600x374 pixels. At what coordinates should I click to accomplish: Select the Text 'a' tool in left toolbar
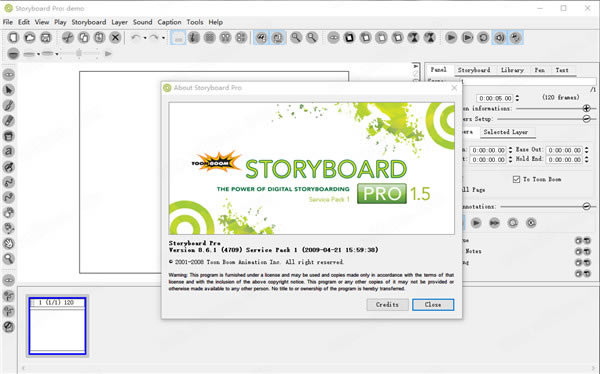pos(8,151)
